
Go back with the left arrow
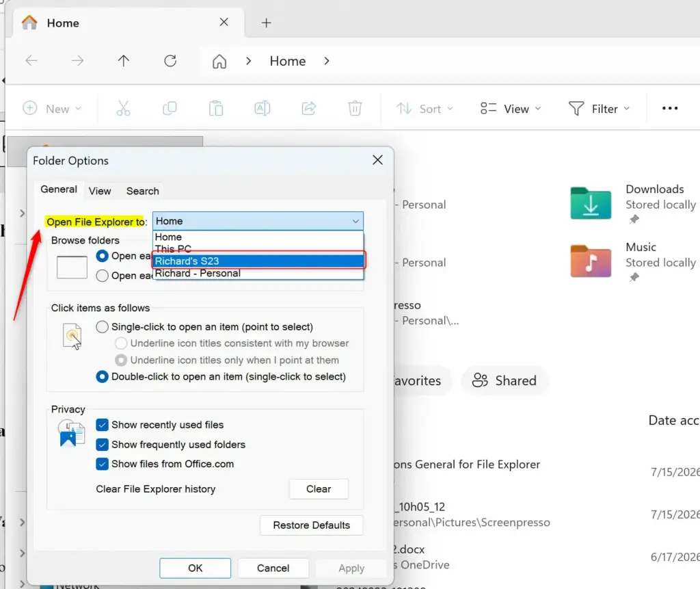point(31,61)
